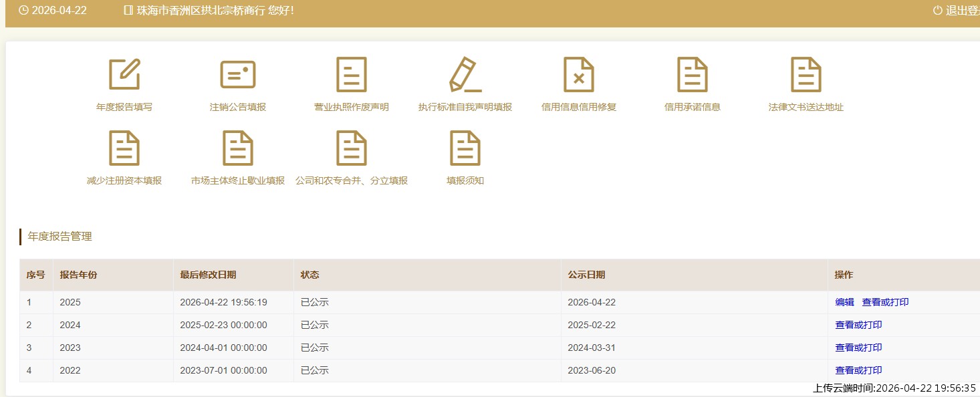Click the 信用承诺信息 document icon
The height and width of the screenshot is (397, 980).
(x=693, y=74)
